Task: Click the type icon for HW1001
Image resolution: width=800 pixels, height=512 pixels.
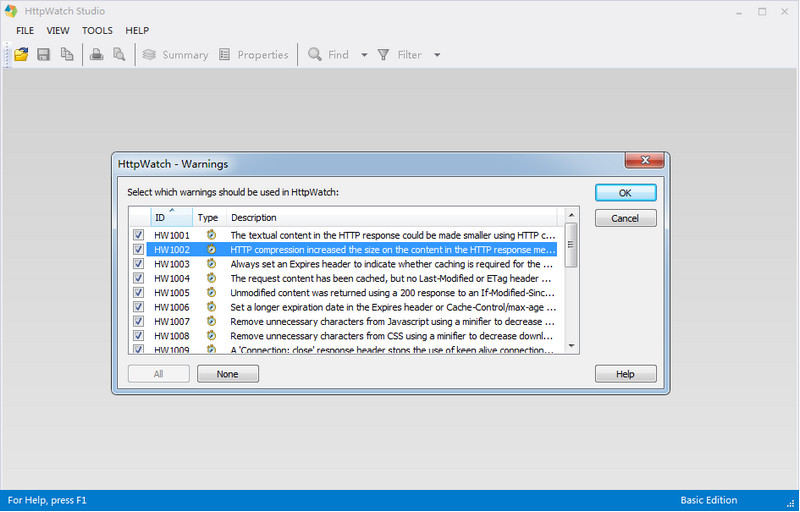Action: point(211,235)
